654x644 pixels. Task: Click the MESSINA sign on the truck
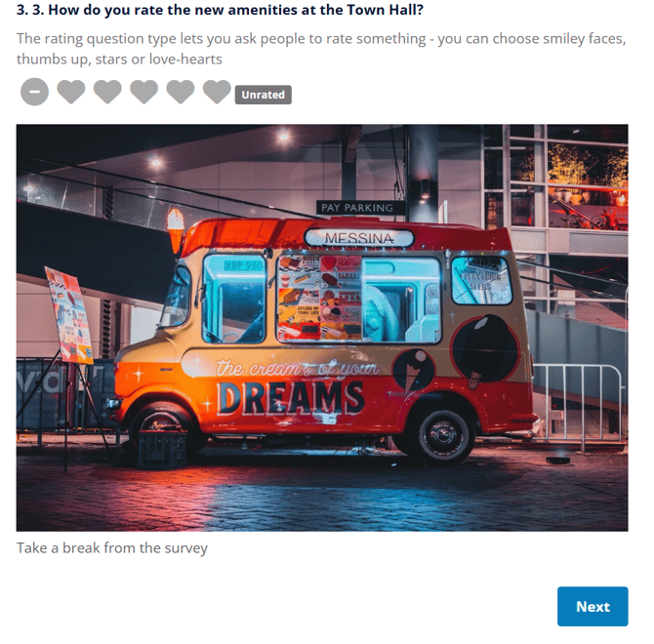(x=359, y=238)
